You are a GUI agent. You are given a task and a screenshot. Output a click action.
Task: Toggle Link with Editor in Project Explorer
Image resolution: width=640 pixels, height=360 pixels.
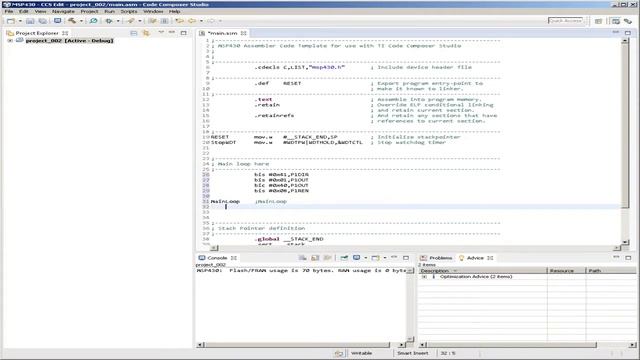pyautogui.click(x=146, y=33)
